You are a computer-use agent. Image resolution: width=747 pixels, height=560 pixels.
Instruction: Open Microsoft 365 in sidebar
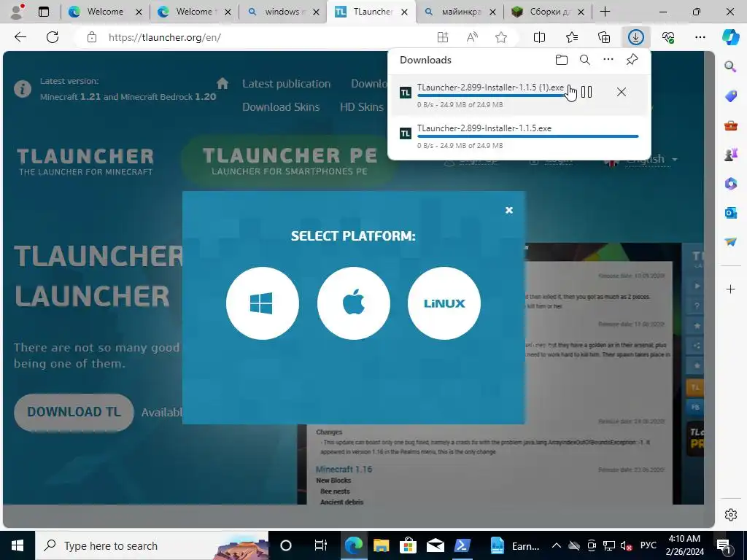(x=730, y=183)
